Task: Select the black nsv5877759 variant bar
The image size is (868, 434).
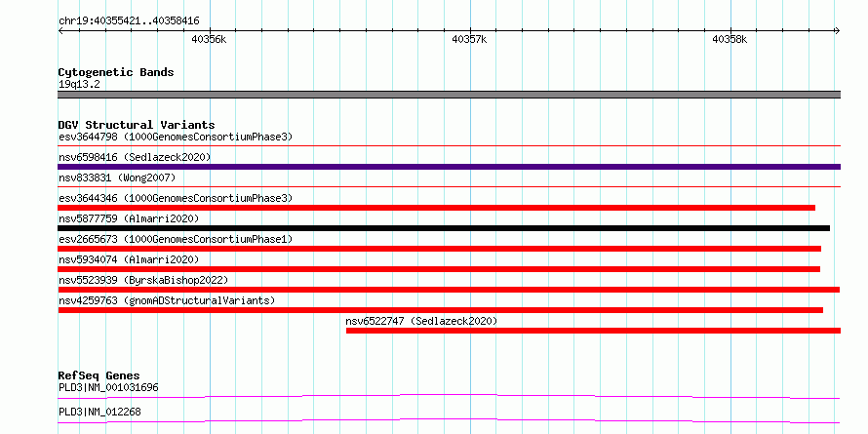Action: (x=444, y=228)
